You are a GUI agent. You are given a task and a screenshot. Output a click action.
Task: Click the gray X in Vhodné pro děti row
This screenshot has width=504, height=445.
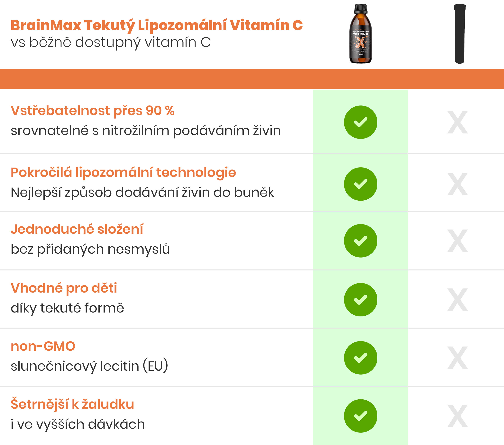pyautogui.click(x=457, y=300)
